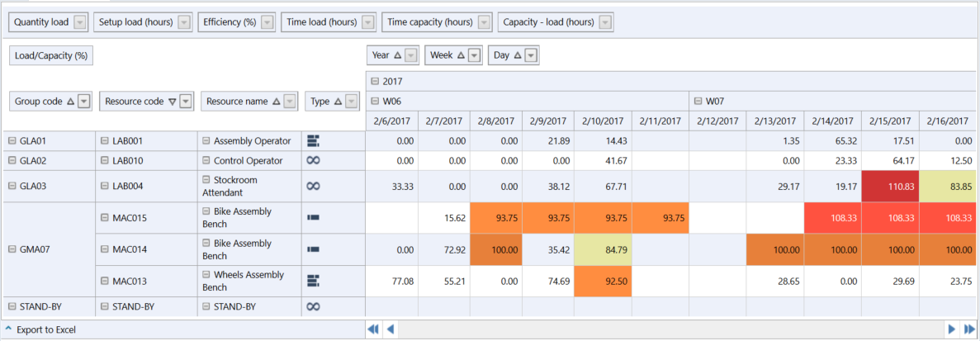Click the infinity icon for Stockroom Attendant
This screenshot has height=341, width=980.
(313, 187)
